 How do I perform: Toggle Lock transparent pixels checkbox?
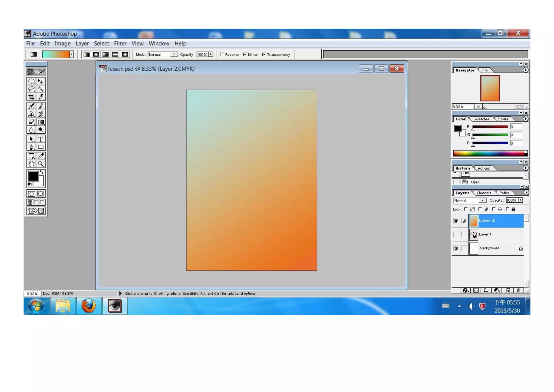point(466,209)
